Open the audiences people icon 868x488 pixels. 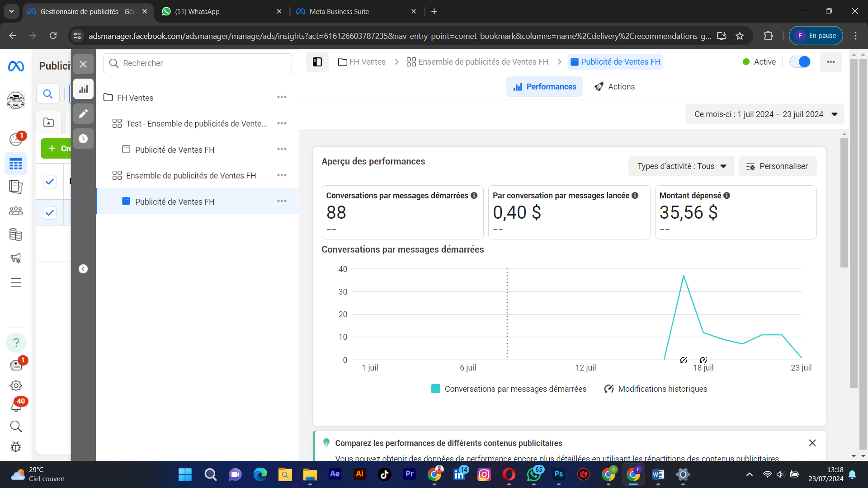click(16, 211)
